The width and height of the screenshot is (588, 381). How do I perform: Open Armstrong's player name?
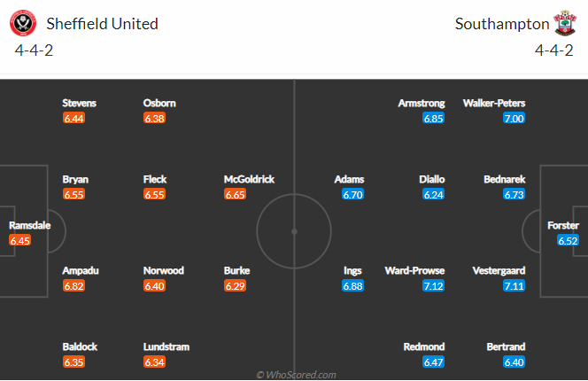click(421, 103)
